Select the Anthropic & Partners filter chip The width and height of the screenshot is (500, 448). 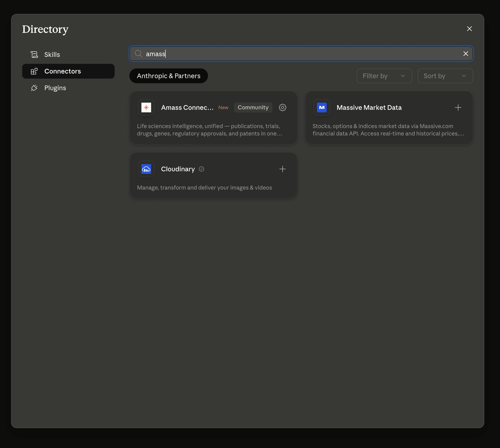click(168, 76)
